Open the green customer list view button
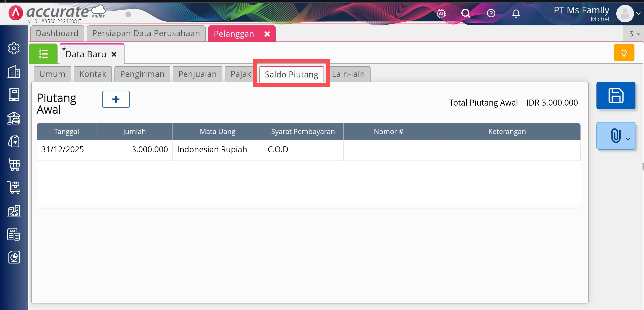Image resolution: width=644 pixels, height=310 pixels. [x=43, y=54]
